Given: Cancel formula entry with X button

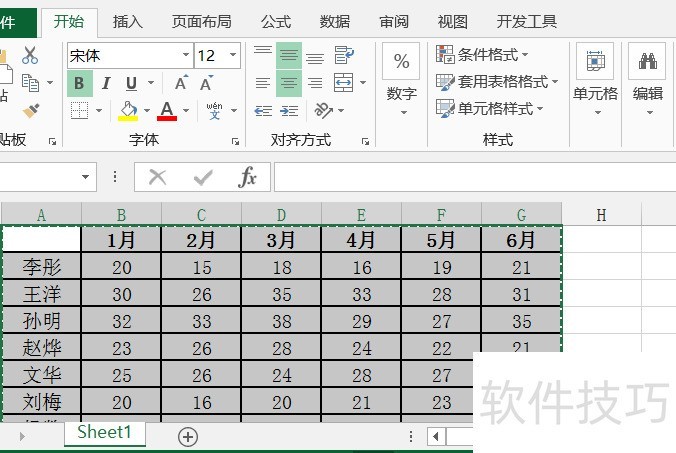Looking at the screenshot, I should pyautogui.click(x=157, y=177).
